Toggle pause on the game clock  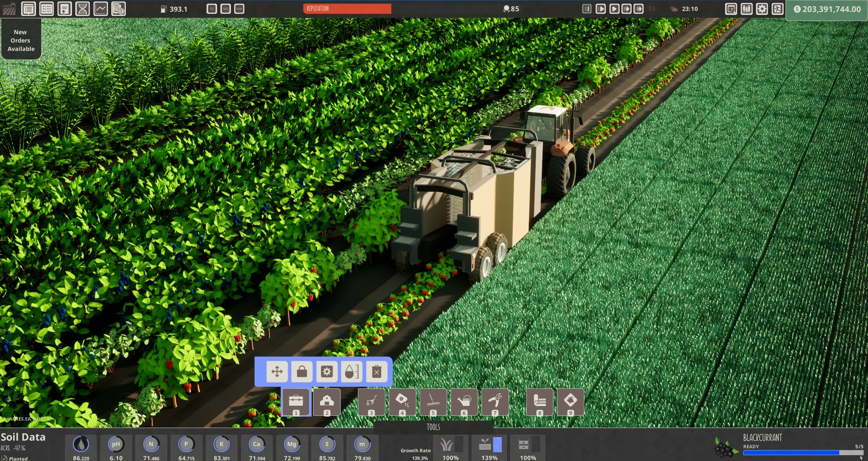(586, 9)
